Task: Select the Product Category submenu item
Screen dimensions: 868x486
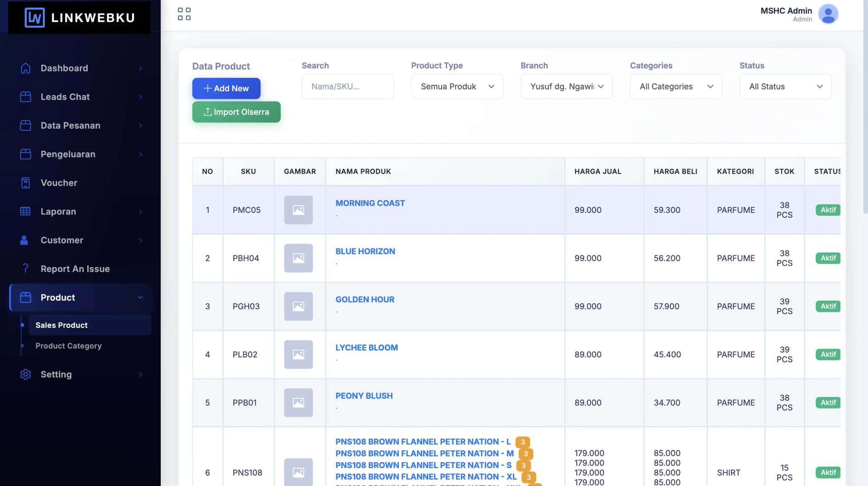Action: click(x=90, y=346)
